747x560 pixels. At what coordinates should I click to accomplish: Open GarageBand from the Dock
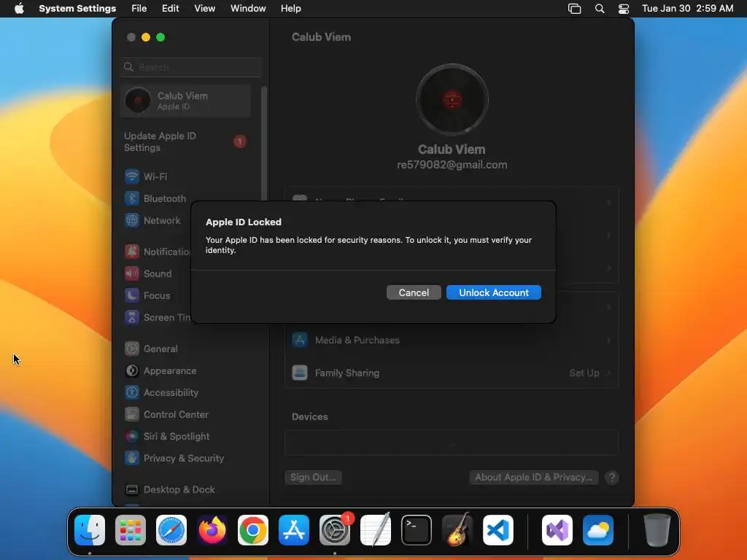tap(457, 529)
